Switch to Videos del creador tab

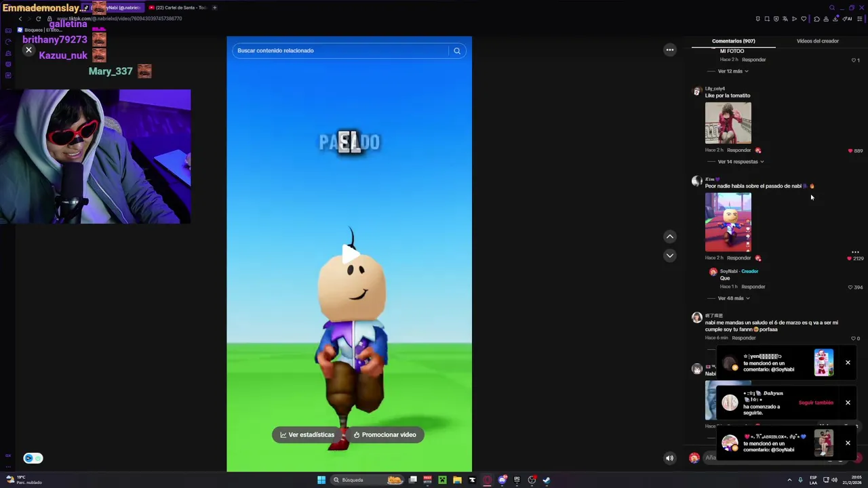817,41
